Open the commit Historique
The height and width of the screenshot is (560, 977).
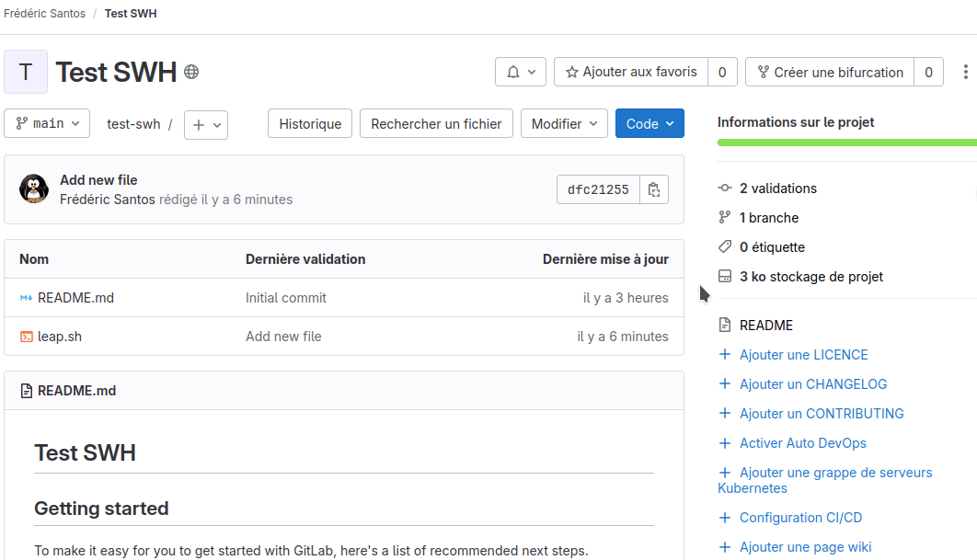pyautogui.click(x=309, y=123)
